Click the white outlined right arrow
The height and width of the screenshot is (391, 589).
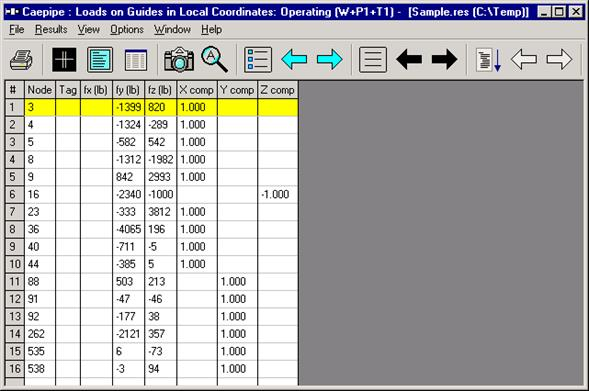(559, 59)
